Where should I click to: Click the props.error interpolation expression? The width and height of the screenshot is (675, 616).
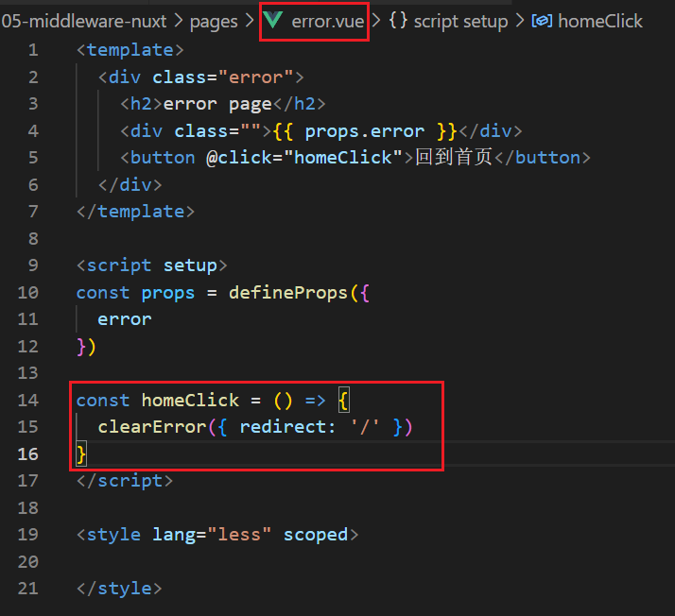coord(365,131)
